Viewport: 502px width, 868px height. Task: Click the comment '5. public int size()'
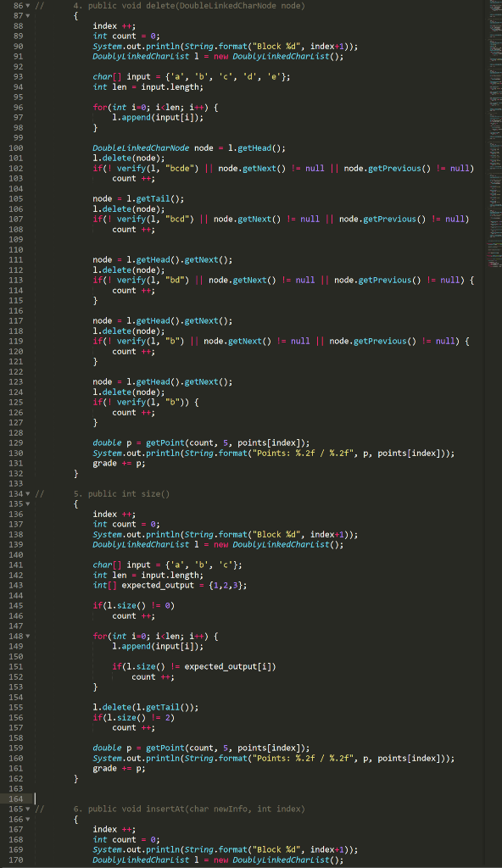pyautogui.click(x=121, y=494)
